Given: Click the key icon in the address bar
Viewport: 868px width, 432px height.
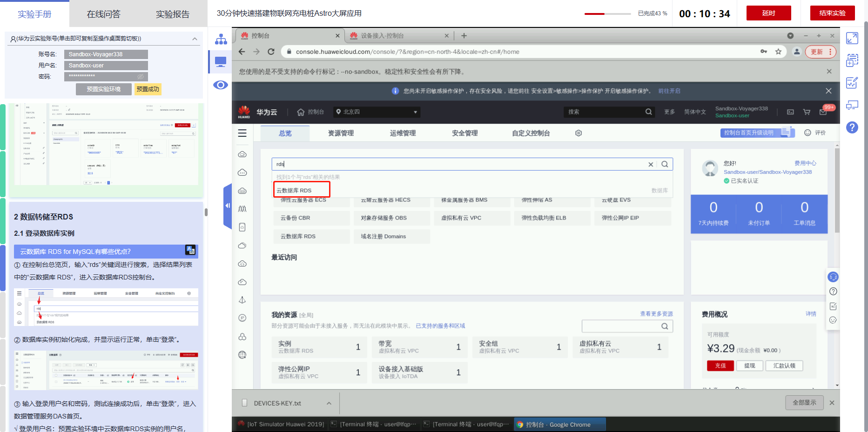Looking at the screenshot, I should (764, 52).
